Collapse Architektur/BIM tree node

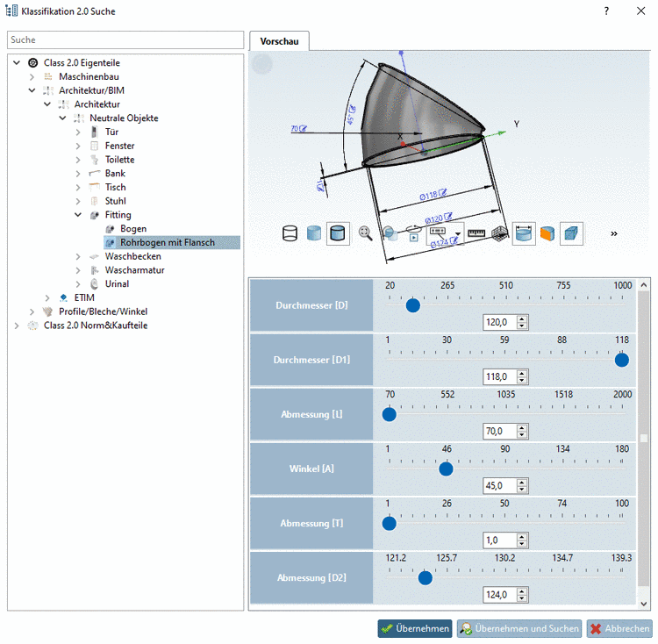point(32,90)
